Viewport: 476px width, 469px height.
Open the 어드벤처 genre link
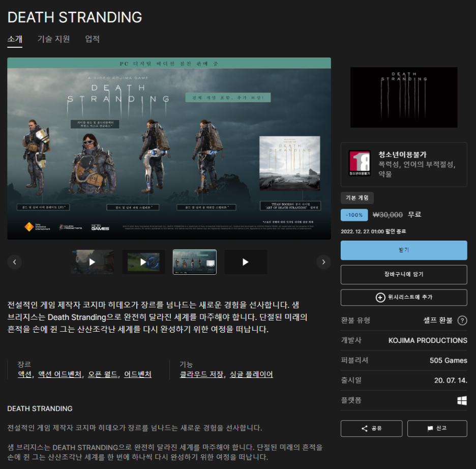(138, 374)
